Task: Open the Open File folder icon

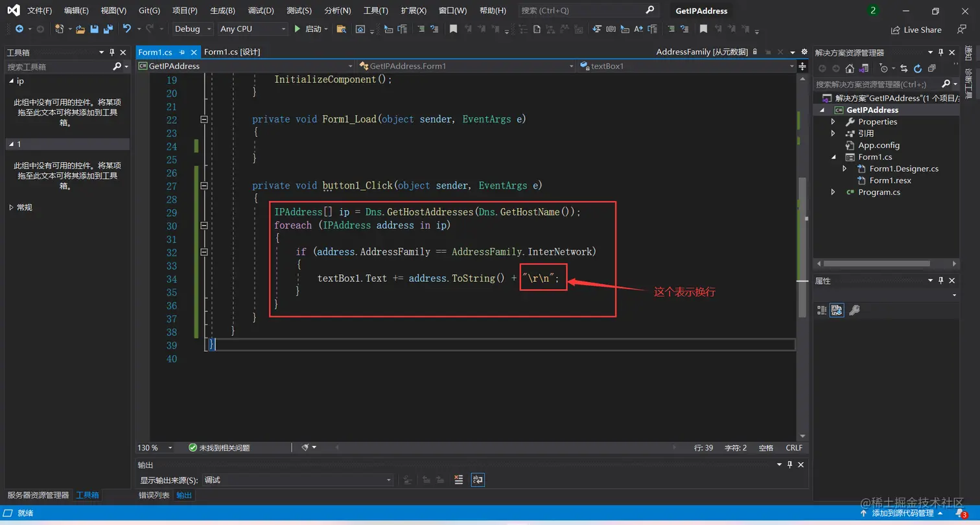Action: [80, 29]
